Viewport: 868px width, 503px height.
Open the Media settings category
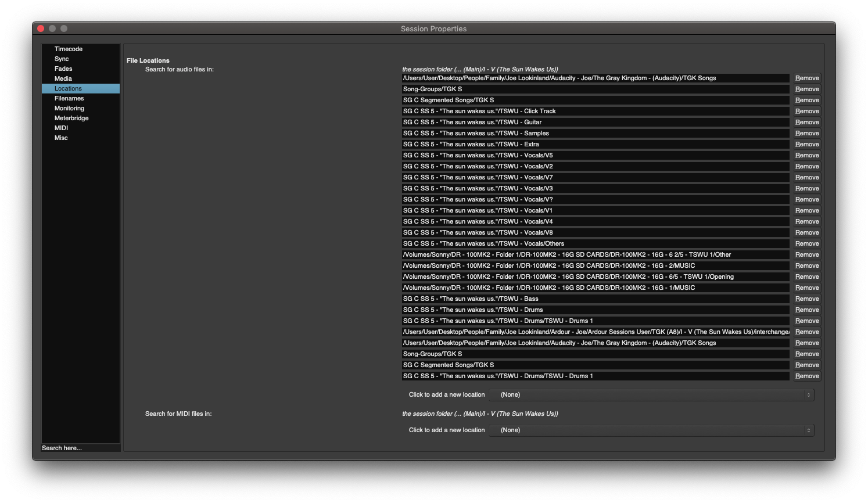(x=63, y=79)
